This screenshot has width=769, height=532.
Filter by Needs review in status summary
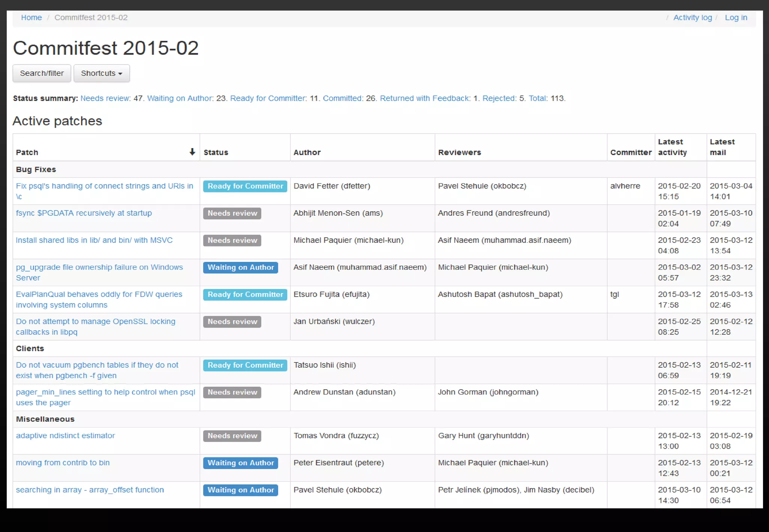click(105, 98)
